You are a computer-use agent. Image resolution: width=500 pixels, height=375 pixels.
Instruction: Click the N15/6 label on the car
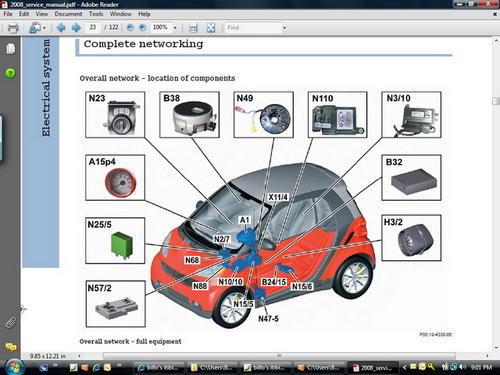pos(302,287)
